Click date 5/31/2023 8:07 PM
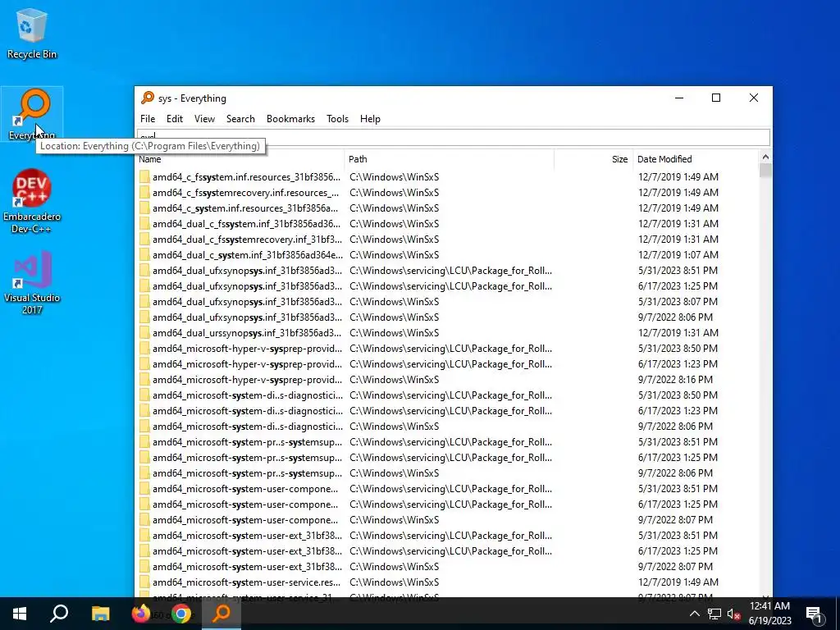The height and width of the screenshot is (630, 840). tap(678, 302)
